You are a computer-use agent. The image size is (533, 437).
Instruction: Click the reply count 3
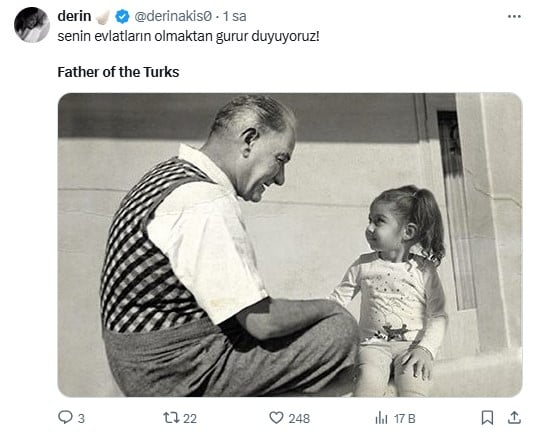click(81, 418)
